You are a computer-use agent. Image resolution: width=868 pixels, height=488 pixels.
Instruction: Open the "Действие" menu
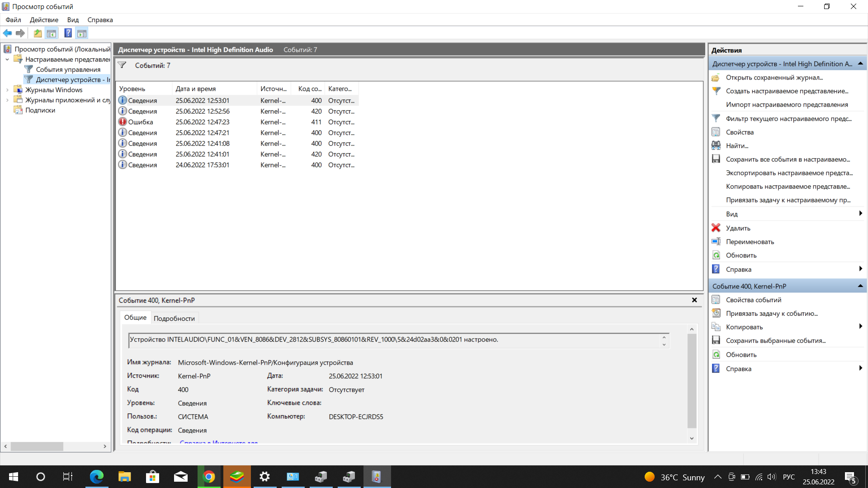pos(43,19)
